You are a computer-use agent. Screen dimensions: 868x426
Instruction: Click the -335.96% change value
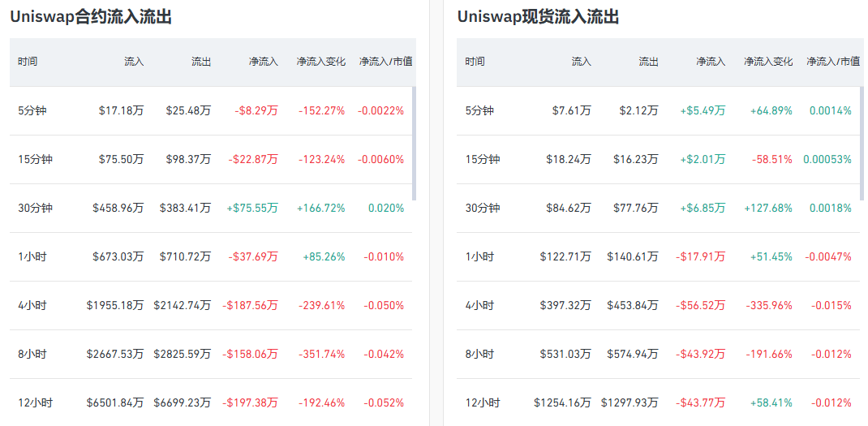pyautogui.click(x=769, y=306)
